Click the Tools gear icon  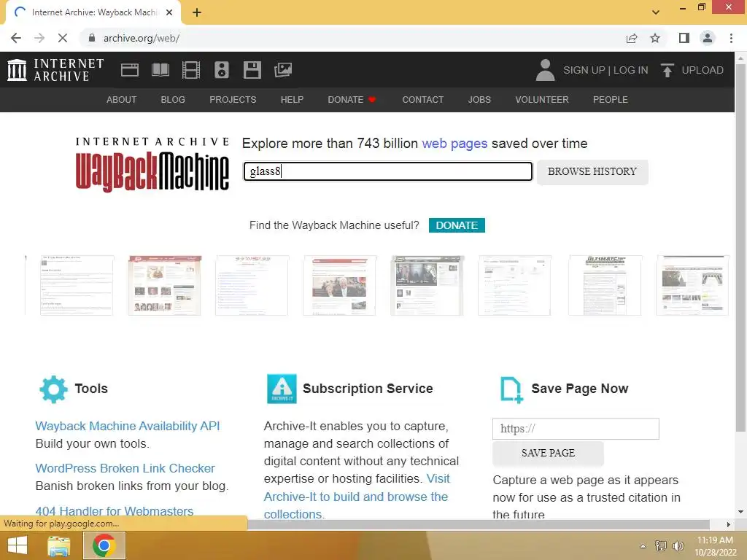(53, 389)
